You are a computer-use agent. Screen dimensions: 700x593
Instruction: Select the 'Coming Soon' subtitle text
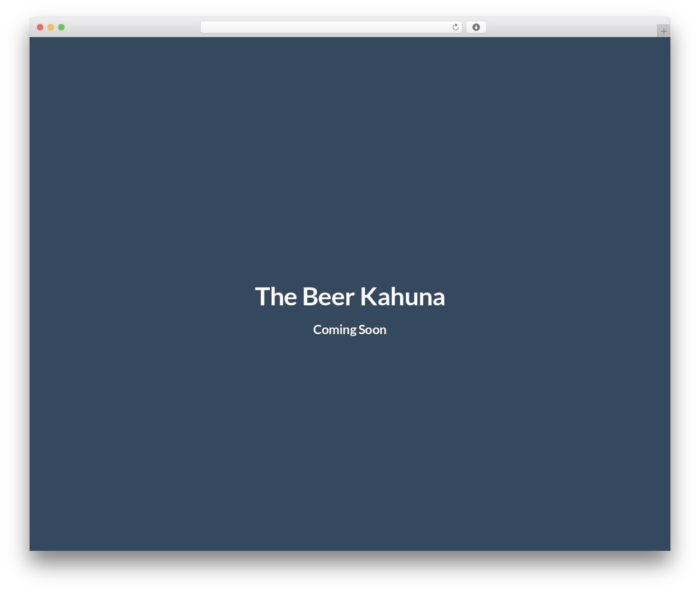pos(350,330)
